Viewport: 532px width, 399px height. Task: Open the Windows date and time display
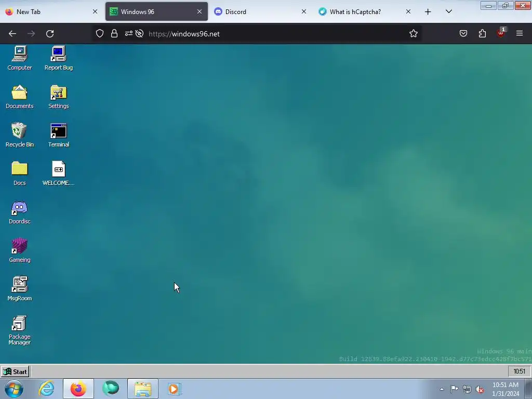click(x=505, y=389)
